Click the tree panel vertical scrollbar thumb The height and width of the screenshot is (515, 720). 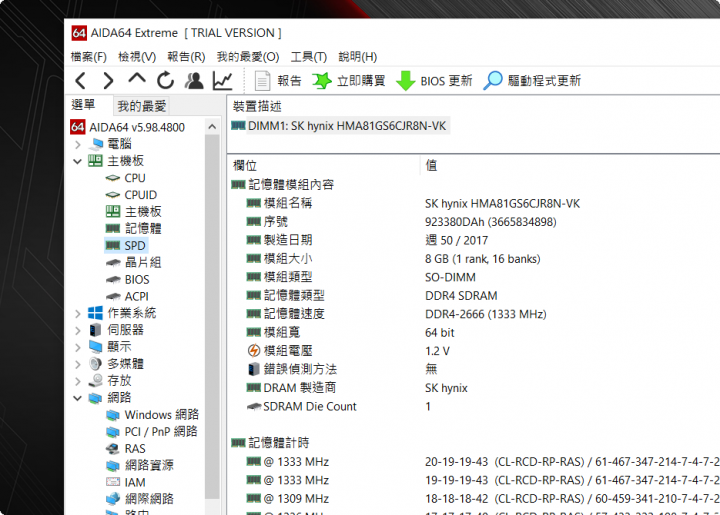click(x=212, y=316)
